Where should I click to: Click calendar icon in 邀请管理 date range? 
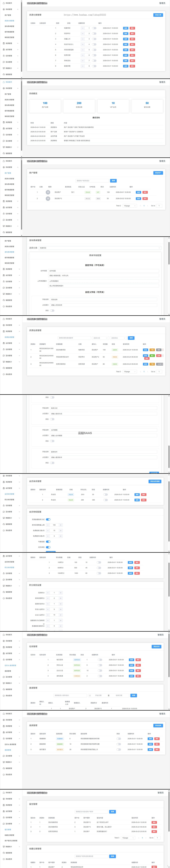click(90, 695)
